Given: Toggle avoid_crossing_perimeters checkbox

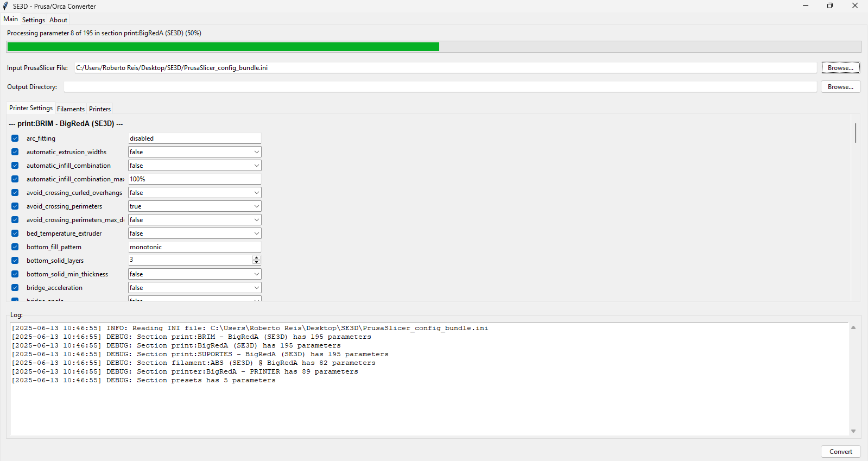Looking at the screenshot, I should point(15,206).
